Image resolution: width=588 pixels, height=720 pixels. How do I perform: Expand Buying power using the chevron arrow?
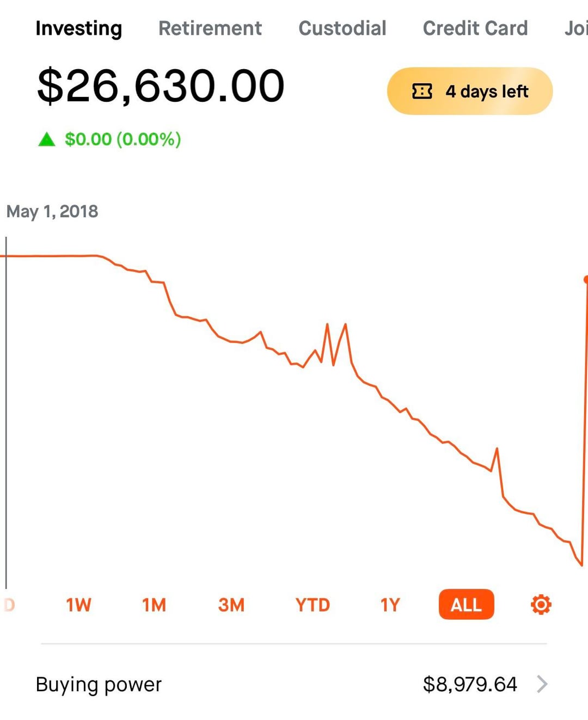tap(542, 684)
